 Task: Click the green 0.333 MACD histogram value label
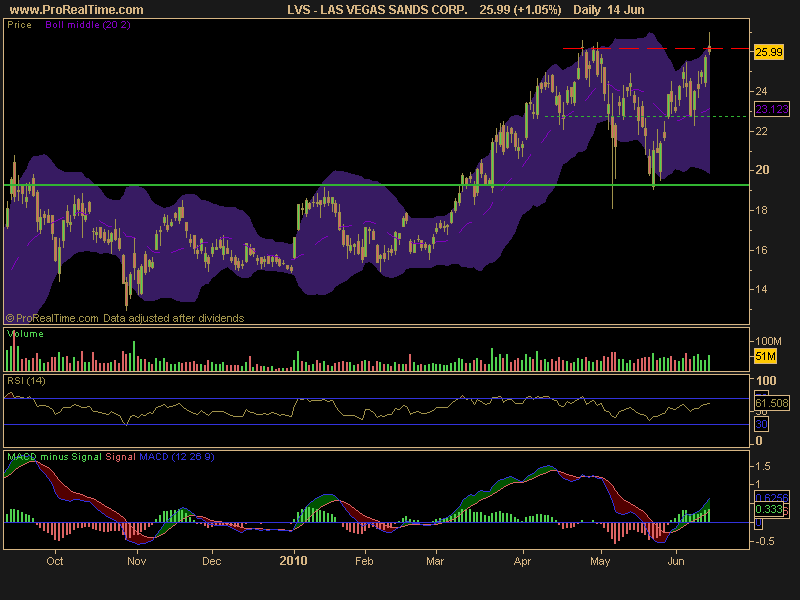coord(769,509)
